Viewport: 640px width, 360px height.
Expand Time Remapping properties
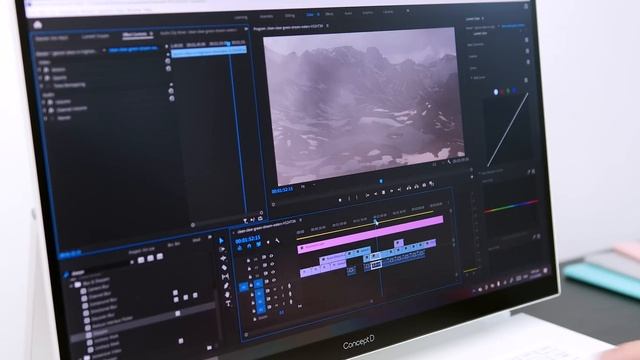pos(42,86)
